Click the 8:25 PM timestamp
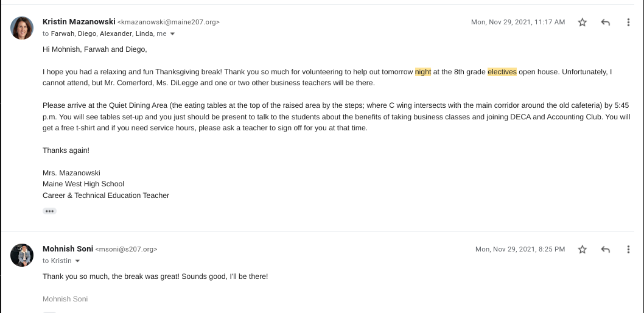This screenshot has width=644, height=313. click(520, 249)
